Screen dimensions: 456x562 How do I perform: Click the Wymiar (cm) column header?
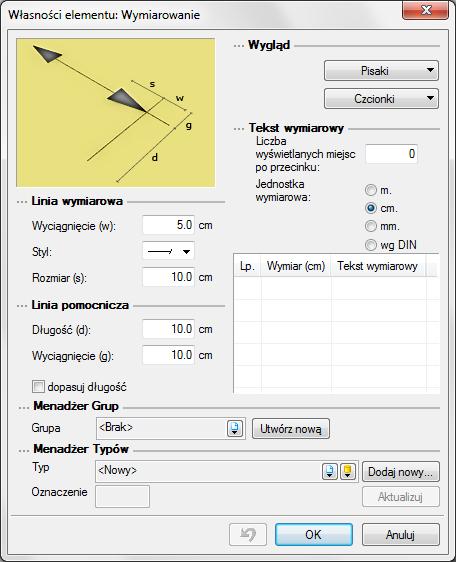tap(296, 266)
